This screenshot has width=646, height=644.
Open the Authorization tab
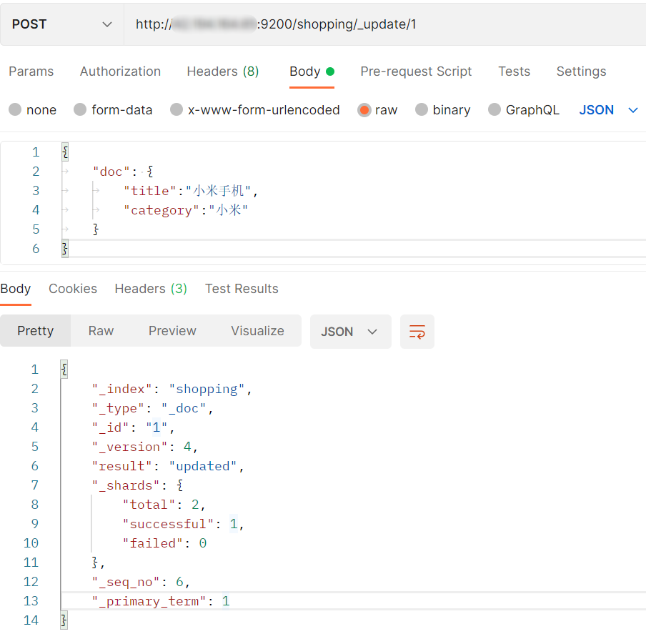[x=120, y=71]
